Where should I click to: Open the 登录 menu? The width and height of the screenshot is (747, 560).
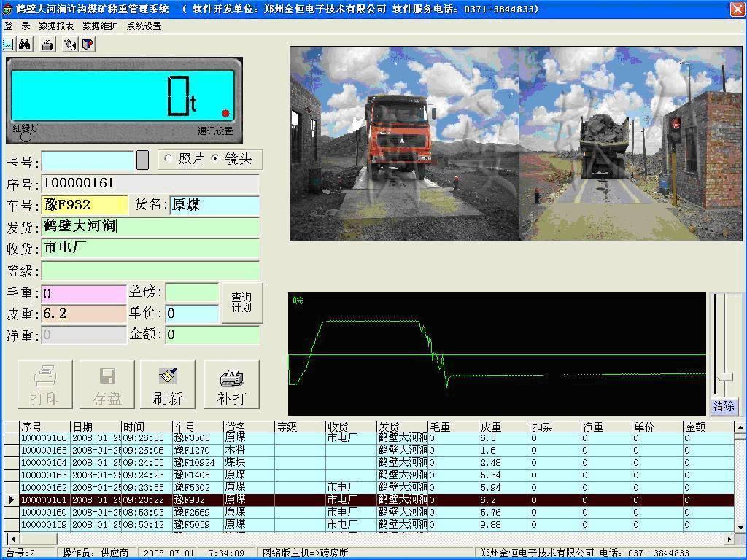pyautogui.click(x=17, y=26)
